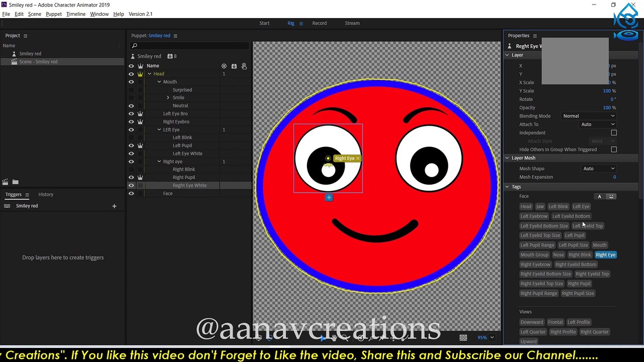
Task: Click the Opacity 100 scrubbable value
Action: (x=607, y=108)
